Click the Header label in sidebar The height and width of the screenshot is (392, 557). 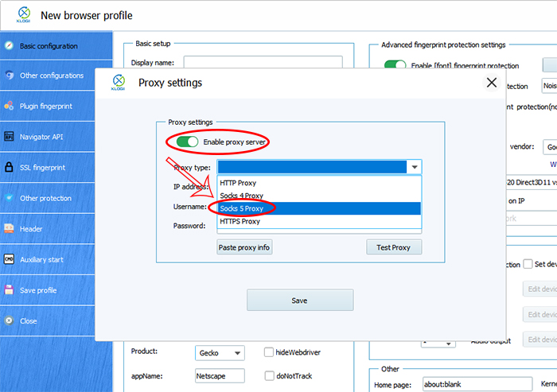(31, 229)
